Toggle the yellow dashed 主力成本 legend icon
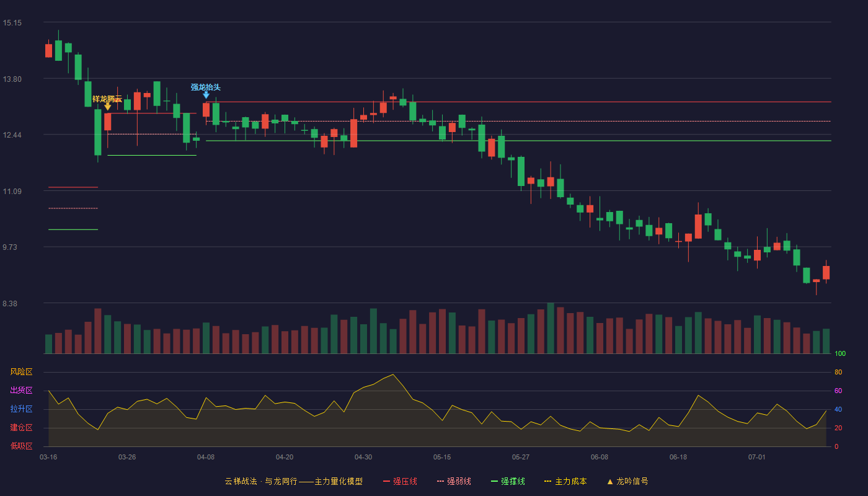 click(x=547, y=481)
